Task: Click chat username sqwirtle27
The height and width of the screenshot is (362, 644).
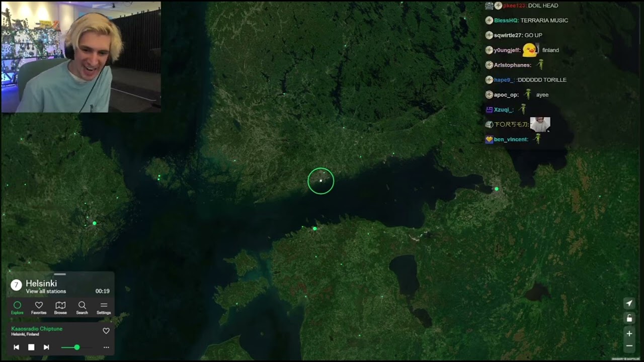Action: click(508, 35)
